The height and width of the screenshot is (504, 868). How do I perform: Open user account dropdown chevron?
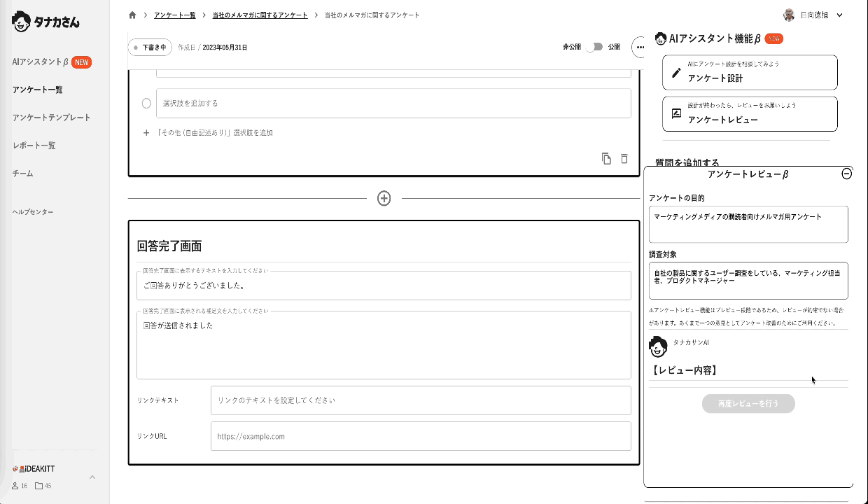[840, 15]
